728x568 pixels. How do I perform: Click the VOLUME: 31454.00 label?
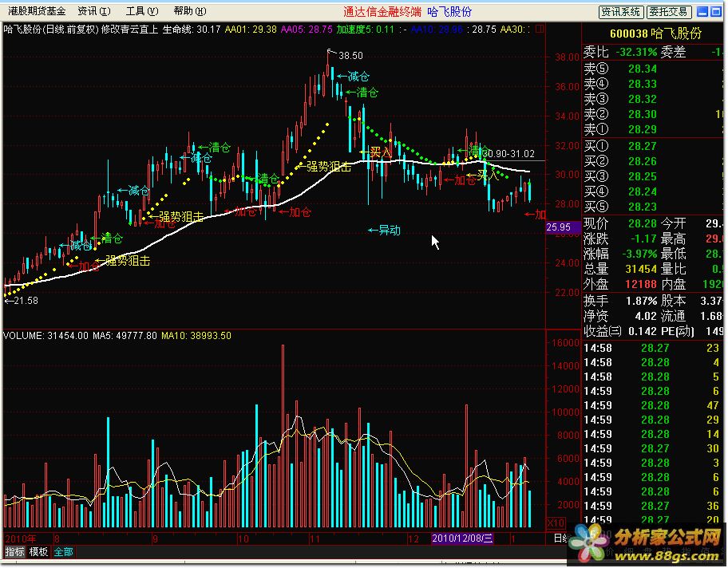(45, 336)
